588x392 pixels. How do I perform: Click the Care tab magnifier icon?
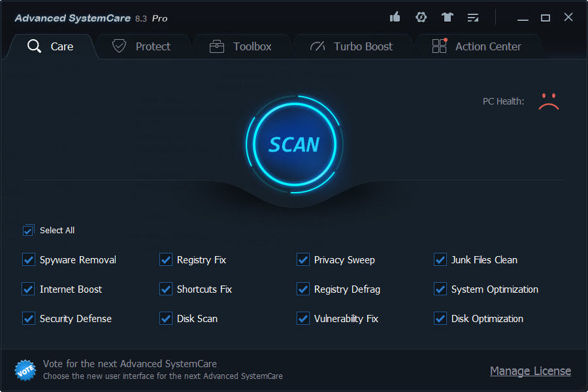34,46
